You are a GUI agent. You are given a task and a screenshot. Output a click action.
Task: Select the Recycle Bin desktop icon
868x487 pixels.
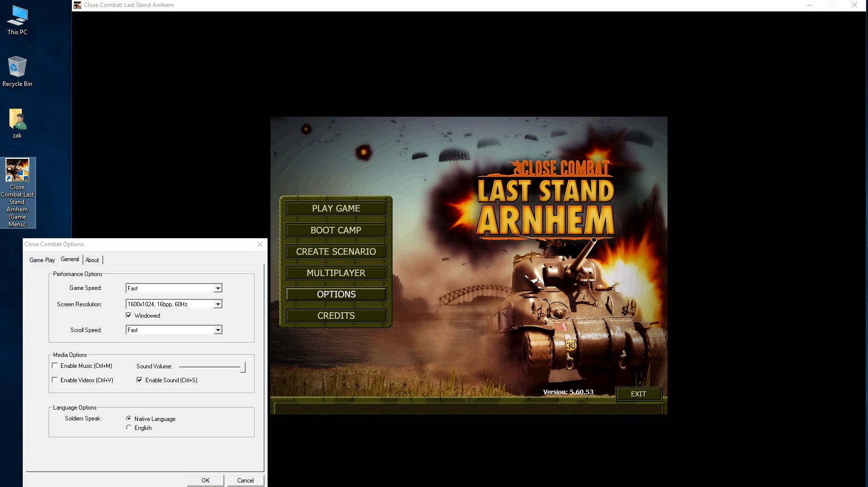click(17, 71)
